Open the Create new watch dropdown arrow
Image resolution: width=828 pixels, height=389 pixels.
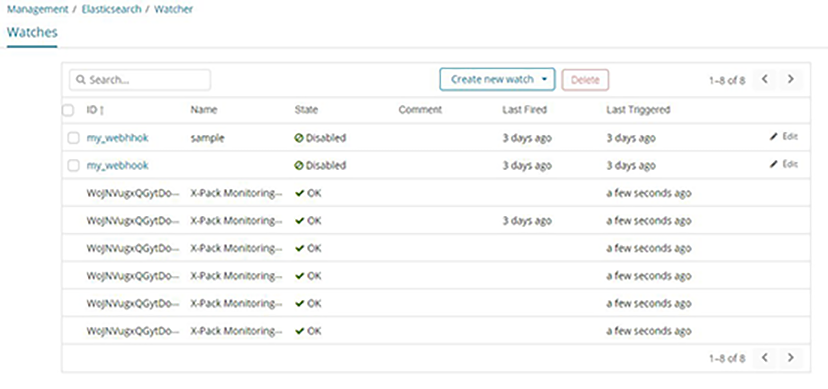[544, 80]
